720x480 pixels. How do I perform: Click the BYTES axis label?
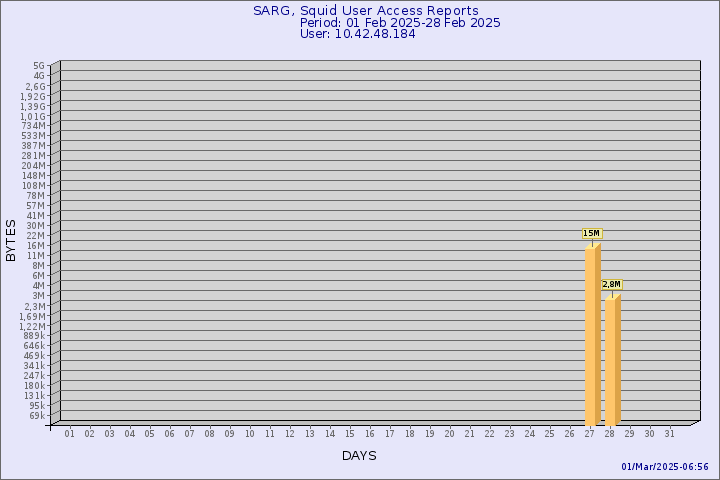(x=11, y=240)
